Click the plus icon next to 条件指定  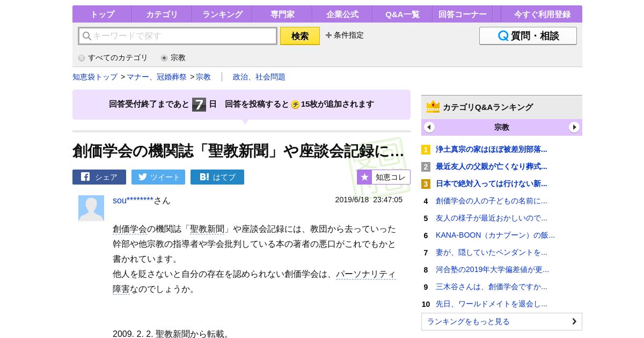[x=328, y=35]
